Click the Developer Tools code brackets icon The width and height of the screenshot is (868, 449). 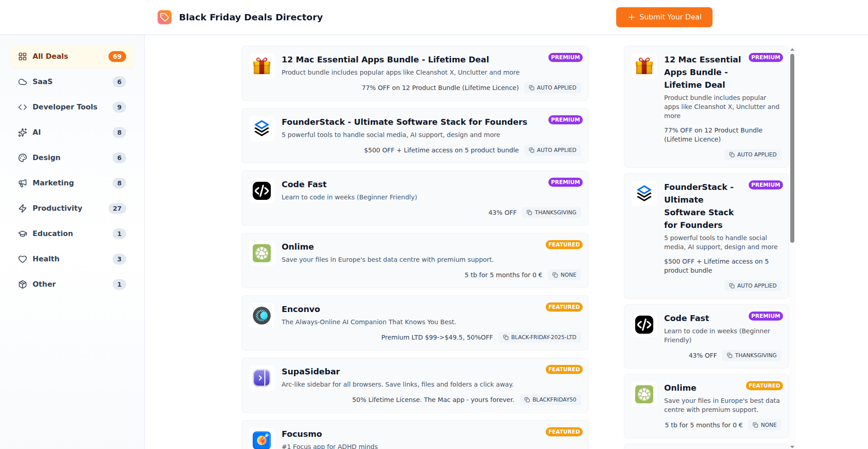coord(23,107)
